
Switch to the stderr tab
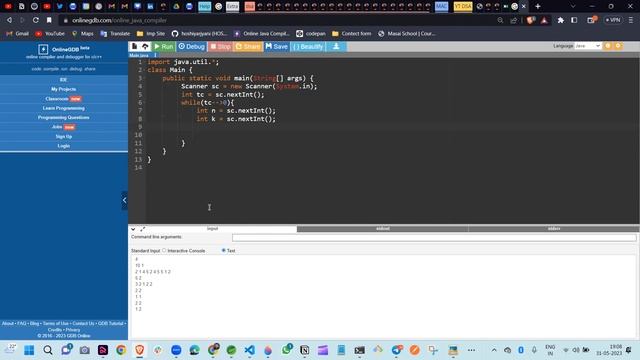(x=553, y=229)
